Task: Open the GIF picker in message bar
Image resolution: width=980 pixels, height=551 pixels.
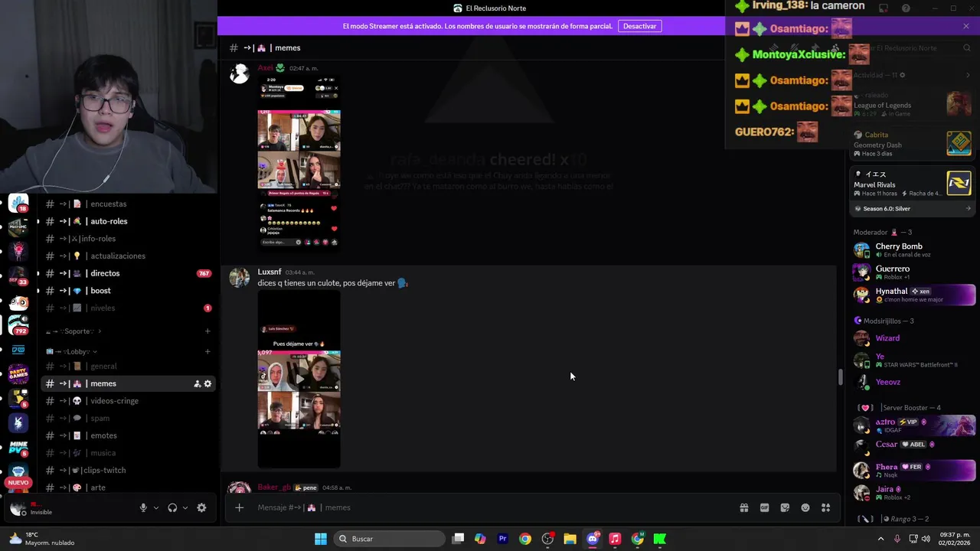Action: 764,507
